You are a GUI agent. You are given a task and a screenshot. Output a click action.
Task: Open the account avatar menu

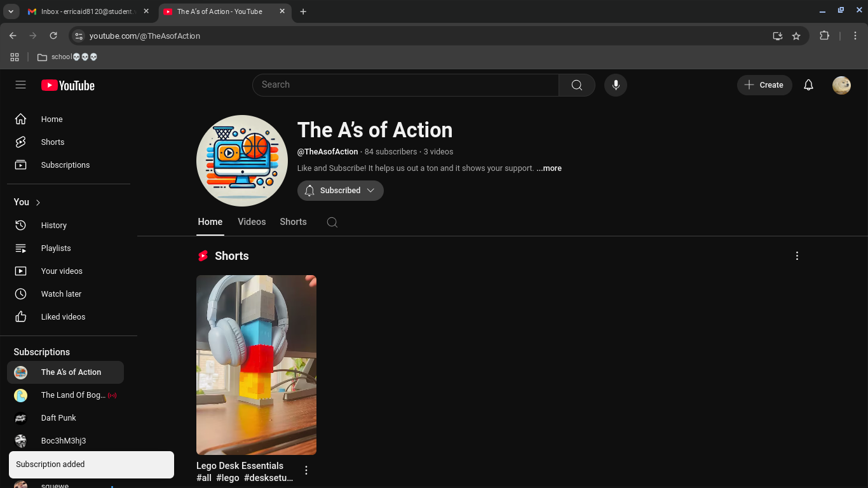pyautogui.click(x=841, y=85)
